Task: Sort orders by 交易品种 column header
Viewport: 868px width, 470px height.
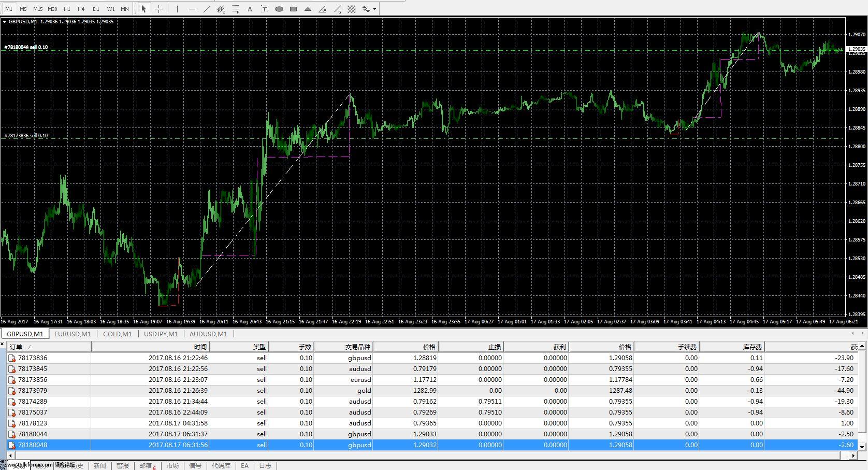Action: coord(343,347)
